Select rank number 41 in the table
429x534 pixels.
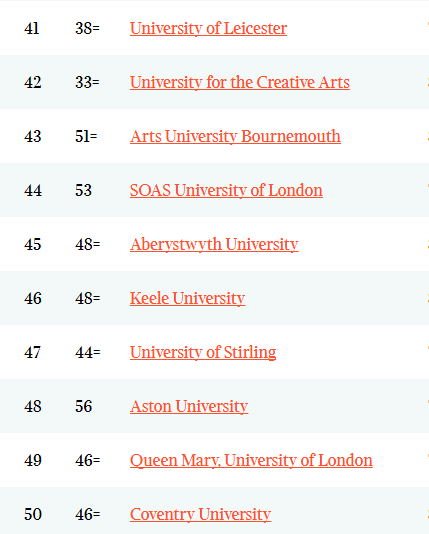(x=32, y=28)
